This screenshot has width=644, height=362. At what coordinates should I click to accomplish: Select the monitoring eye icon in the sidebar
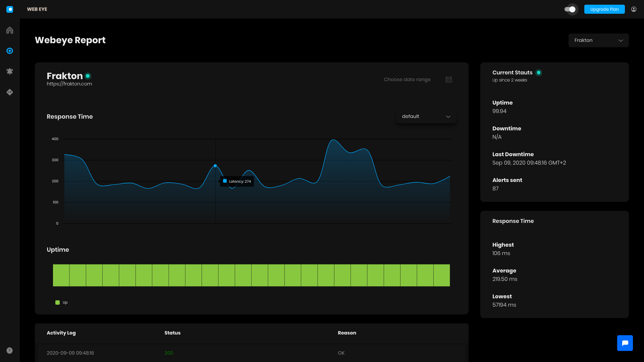pos(10,51)
